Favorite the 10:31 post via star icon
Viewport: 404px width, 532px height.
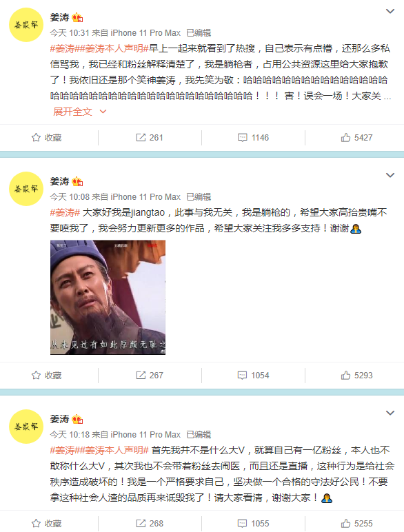point(46,137)
